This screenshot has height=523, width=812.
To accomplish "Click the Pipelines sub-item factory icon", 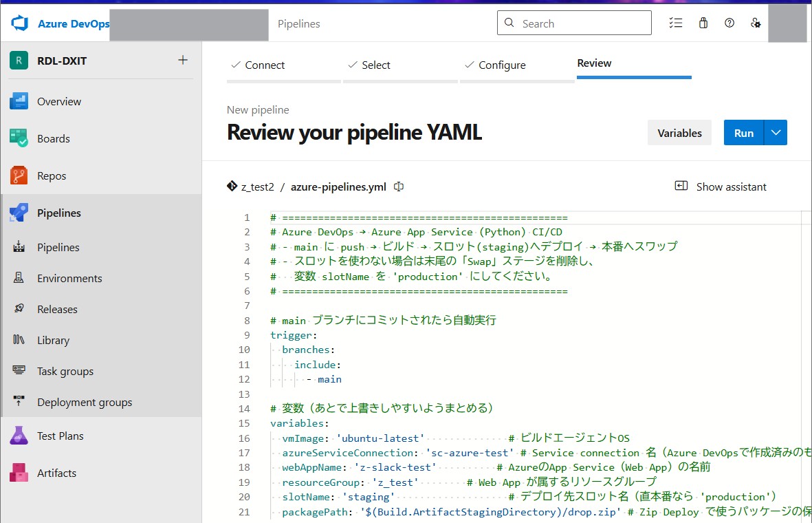I will pyautogui.click(x=19, y=247).
